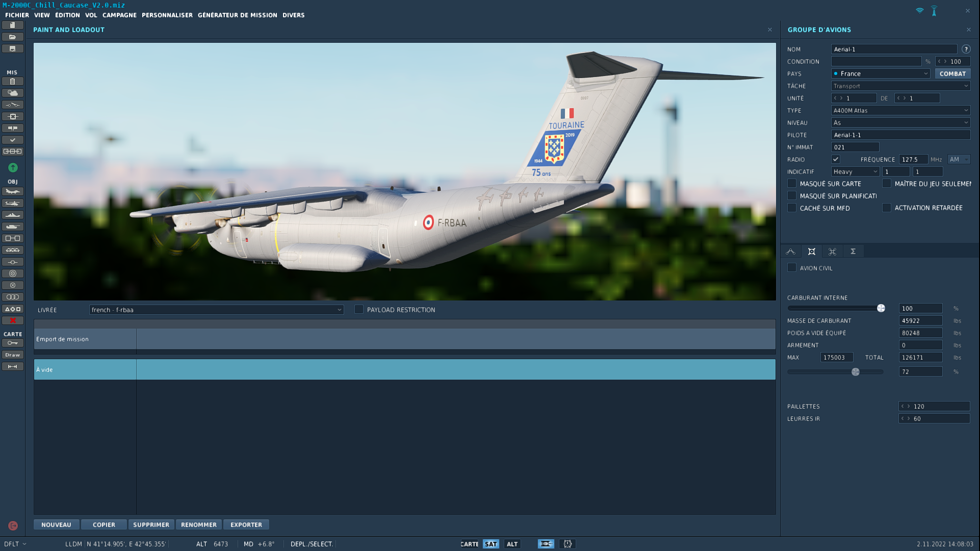Click the CARBURANT INTERNE slider handle
Image resolution: width=980 pixels, height=551 pixels.
pos(881,308)
